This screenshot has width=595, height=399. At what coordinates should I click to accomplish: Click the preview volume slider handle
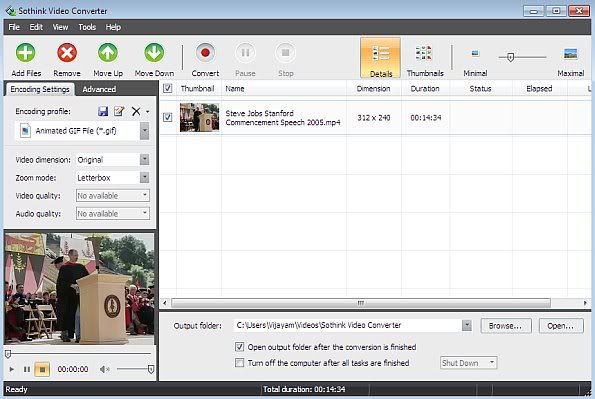tap(151, 369)
